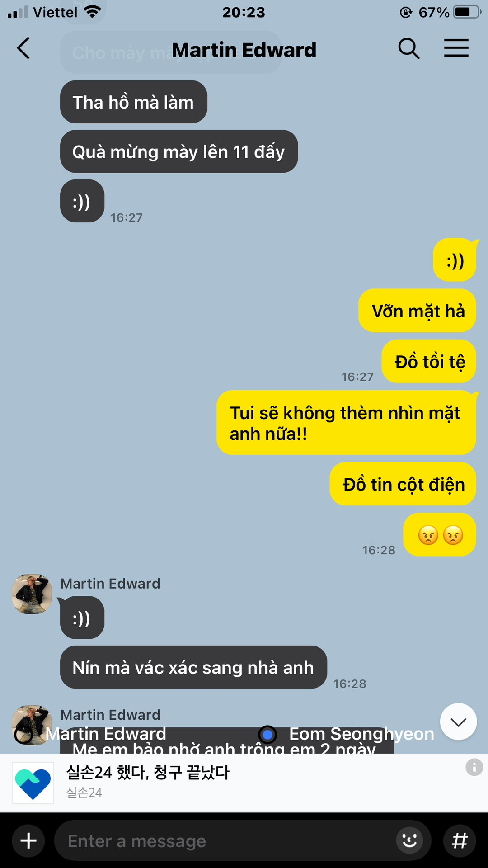Tap the battery status icon

pos(467,12)
